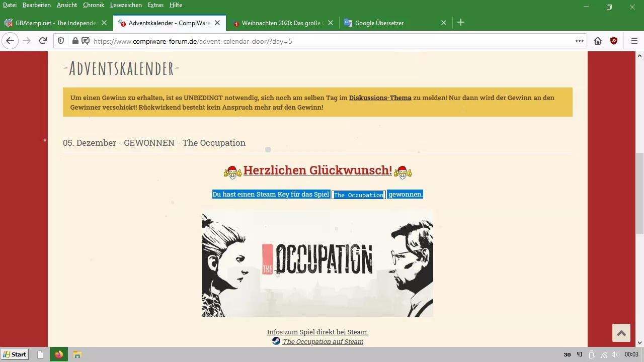Click the left Santa smiley emoji
This screenshot has width=644, height=362.
(x=232, y=172)
